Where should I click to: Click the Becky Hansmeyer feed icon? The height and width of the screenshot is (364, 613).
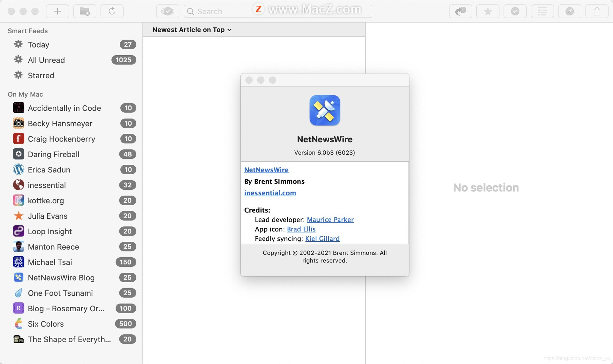click(19, 123)
